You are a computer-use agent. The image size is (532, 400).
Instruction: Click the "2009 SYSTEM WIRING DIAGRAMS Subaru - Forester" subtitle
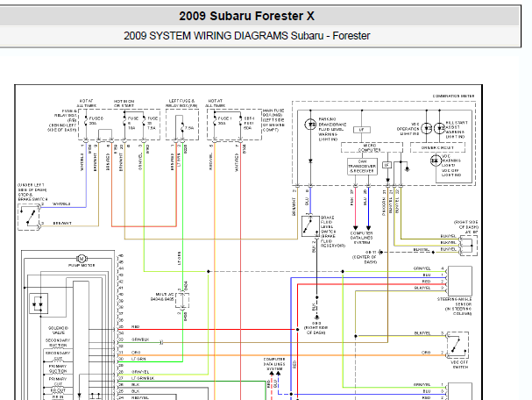246,36
